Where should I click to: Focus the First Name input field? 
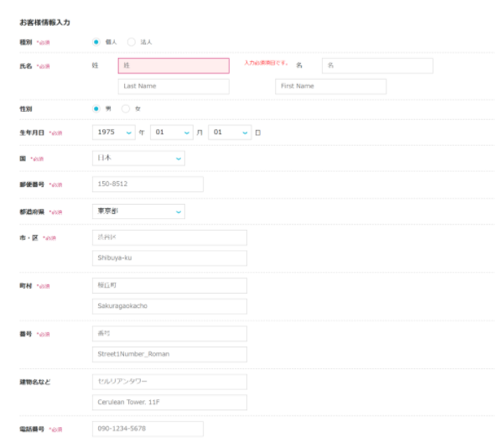(330, 86)
